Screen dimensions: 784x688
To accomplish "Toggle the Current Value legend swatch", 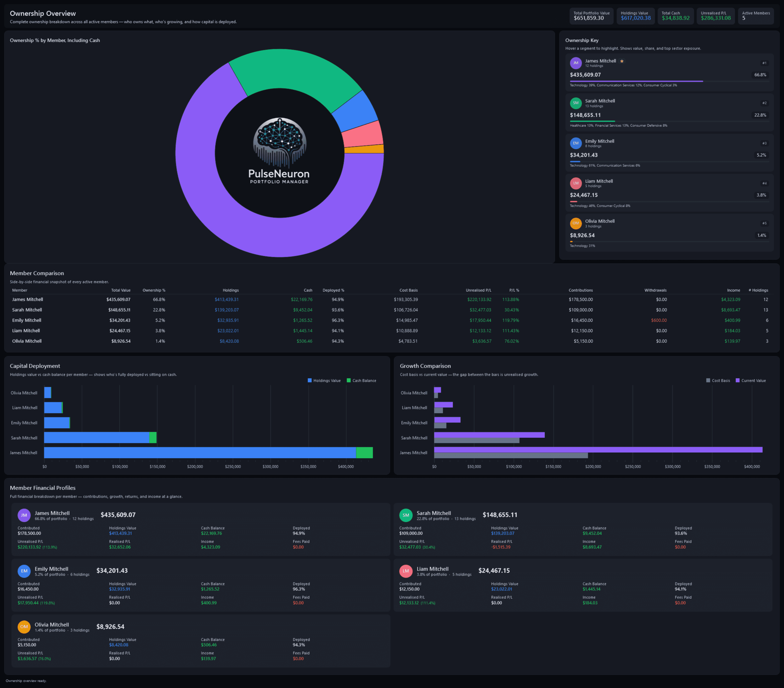I will point(738,380).
